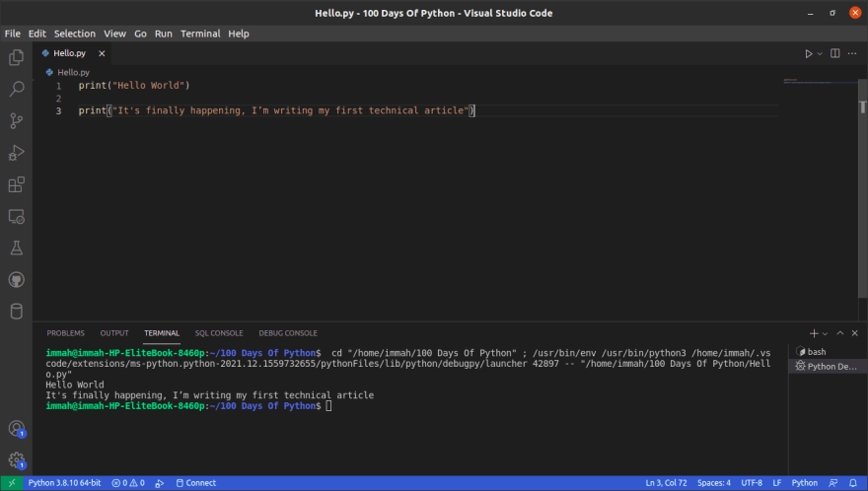The width and height of the screenshot is (868, 491).
Task: Open the Accounts icon in activity bar
Action: [17, 429]
